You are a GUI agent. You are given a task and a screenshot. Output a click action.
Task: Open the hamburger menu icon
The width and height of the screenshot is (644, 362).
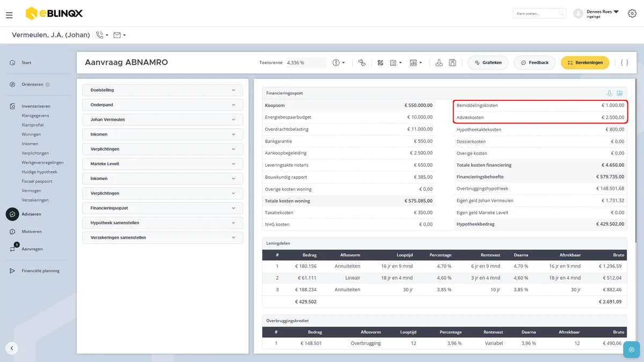click(9, 15)
